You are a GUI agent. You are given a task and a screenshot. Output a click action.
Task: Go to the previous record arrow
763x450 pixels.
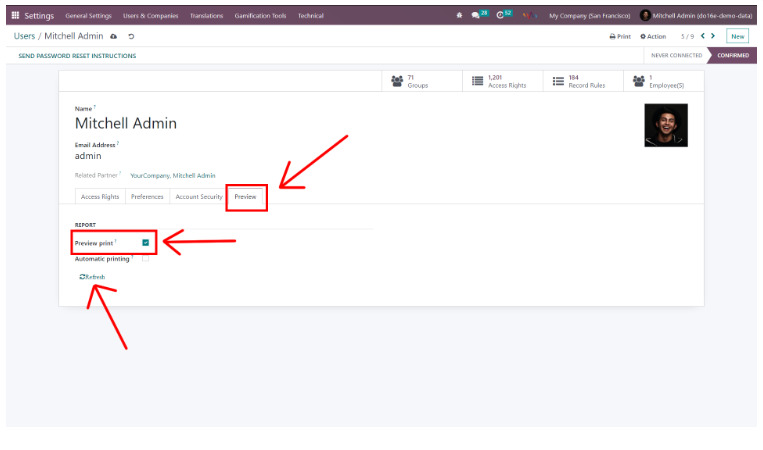pos(703,36)
